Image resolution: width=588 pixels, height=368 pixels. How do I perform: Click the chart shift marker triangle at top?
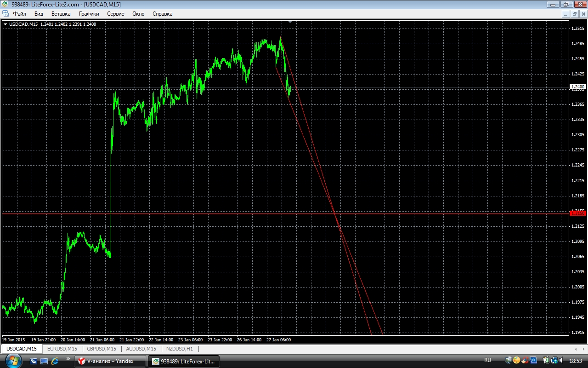[x=290, y=22]
